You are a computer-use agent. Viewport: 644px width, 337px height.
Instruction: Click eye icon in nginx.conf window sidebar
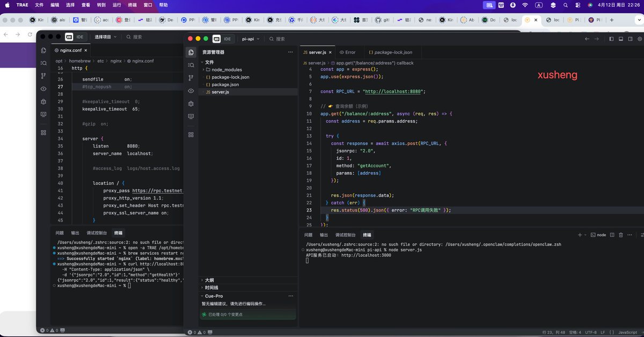(x=43, y=89)
